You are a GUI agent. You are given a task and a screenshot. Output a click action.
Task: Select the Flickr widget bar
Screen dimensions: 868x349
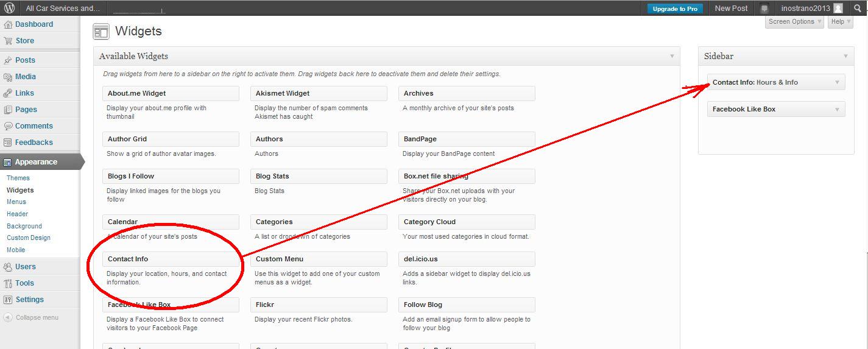point(319,305)
